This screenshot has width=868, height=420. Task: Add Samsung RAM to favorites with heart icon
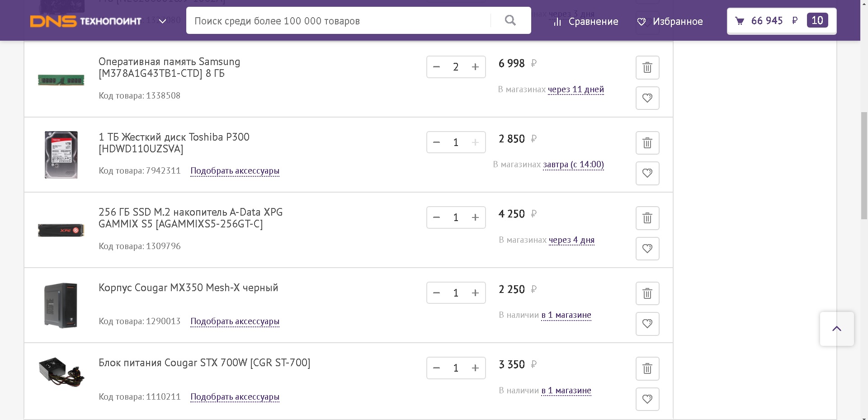pos(647,98)
